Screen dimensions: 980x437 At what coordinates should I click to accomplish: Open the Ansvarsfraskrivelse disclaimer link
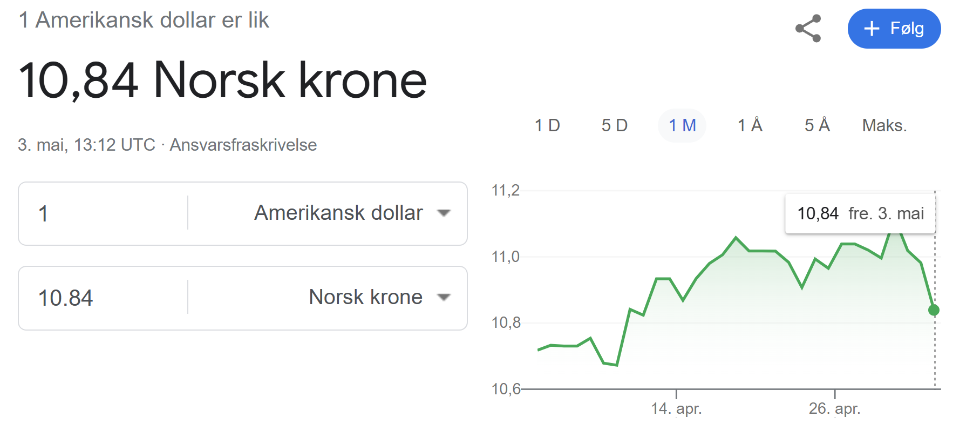[243, 145]
